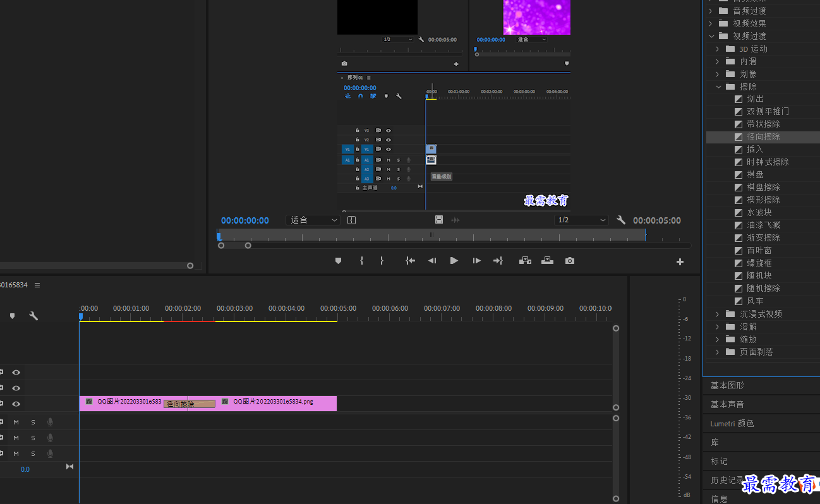Mute the first audio track
This screenshot has width=820, height=504.
16,422
